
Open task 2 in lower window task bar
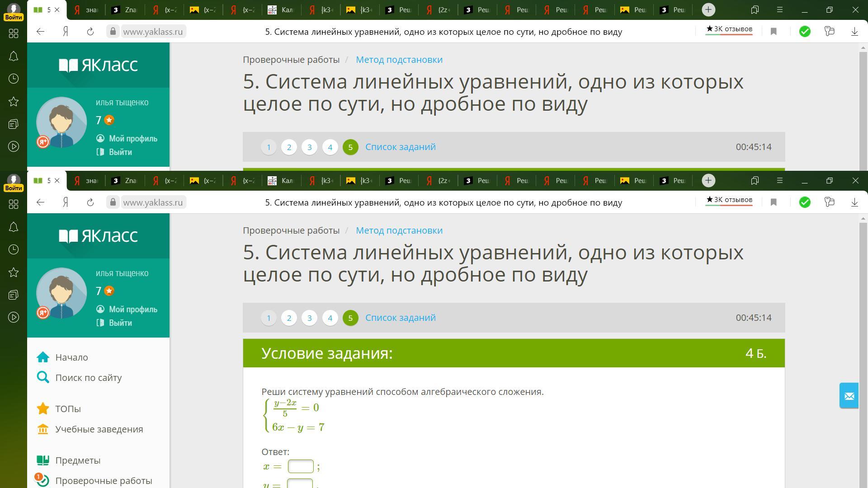[289, 318]
